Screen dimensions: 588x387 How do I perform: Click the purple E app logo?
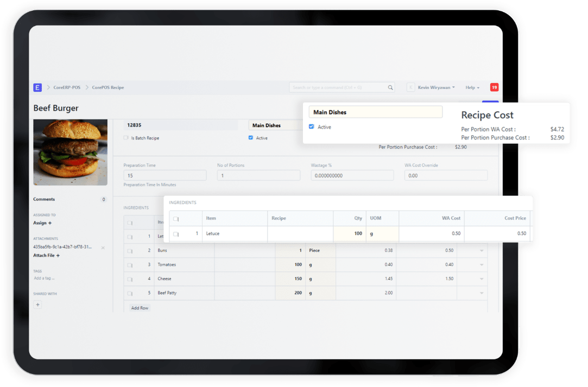(x=37, y=87)
